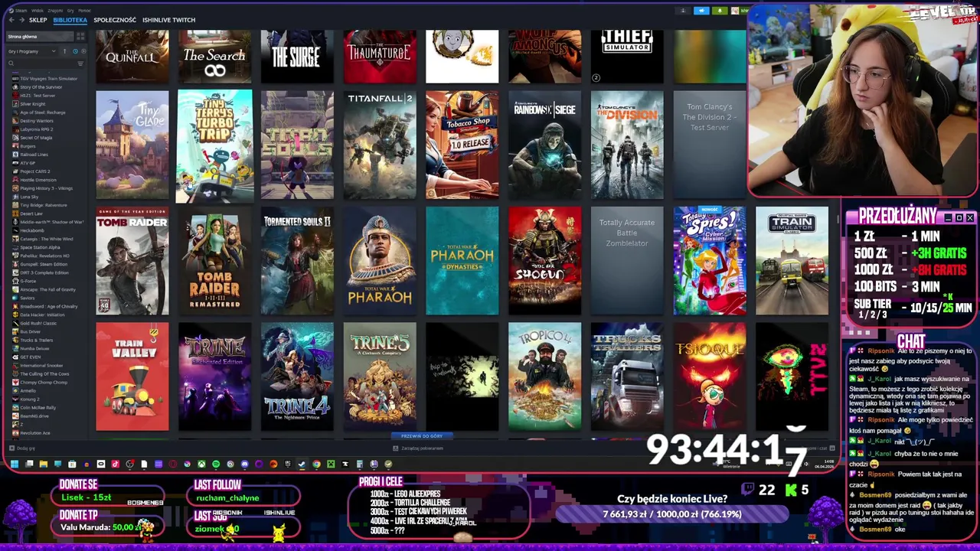Sort library by recent activity clock icon
The width and height of the screenshot is (980, 551).
pos(75,51)
